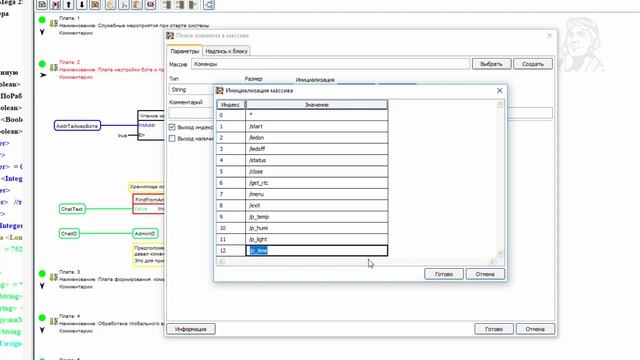This screenshot has height=360, width=640.
Task: Cancel array initialization with its Отмена button
Action: 485,274
